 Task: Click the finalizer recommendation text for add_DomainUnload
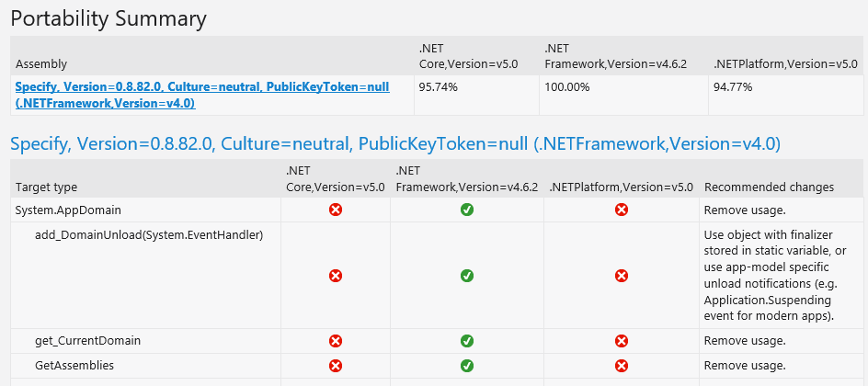775,276
